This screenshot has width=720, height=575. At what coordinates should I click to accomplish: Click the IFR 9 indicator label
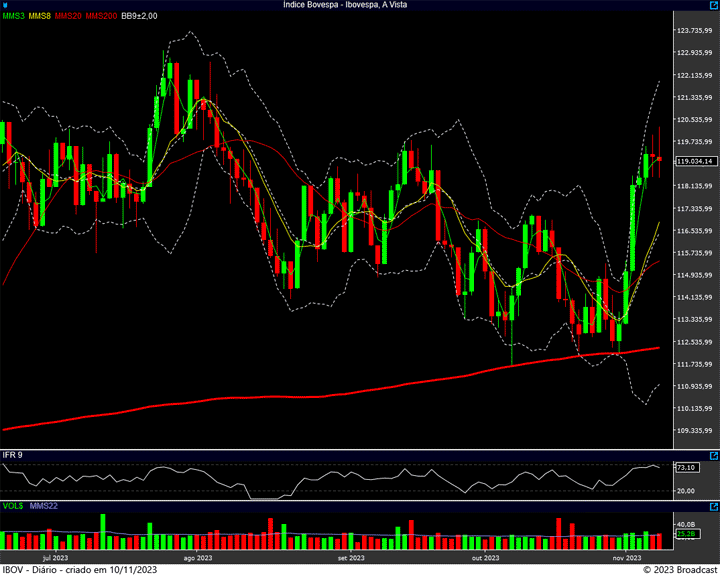click(13, 455)
